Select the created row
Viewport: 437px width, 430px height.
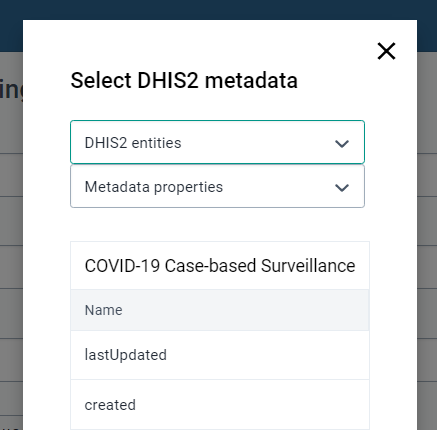click(x=220, y=405)
